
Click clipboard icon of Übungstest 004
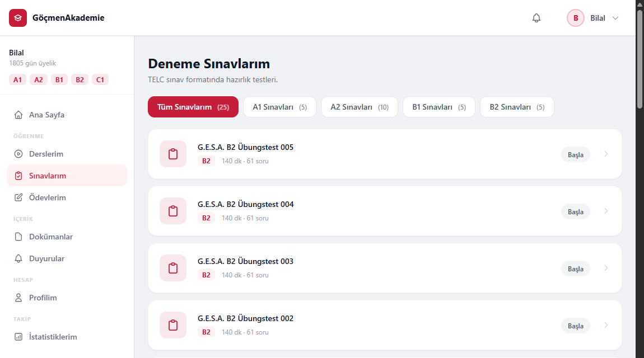(173, 211)
